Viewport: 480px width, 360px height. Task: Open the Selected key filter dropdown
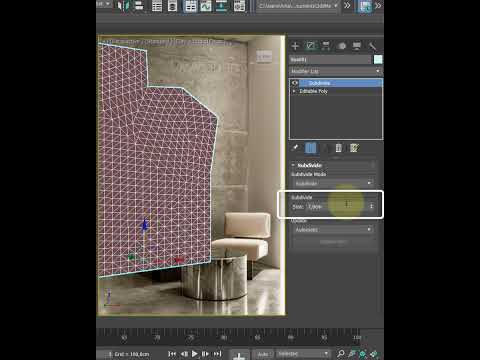(303, 354)
